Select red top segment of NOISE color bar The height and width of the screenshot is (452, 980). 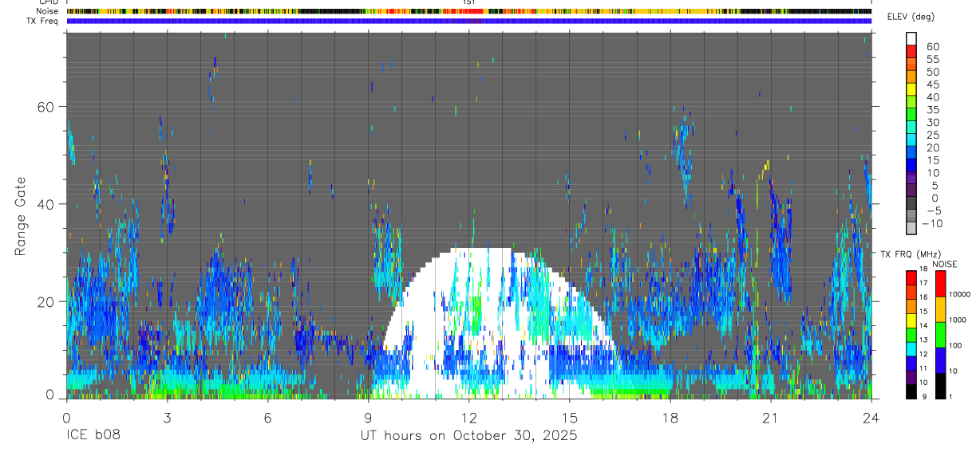click(940, 283)
